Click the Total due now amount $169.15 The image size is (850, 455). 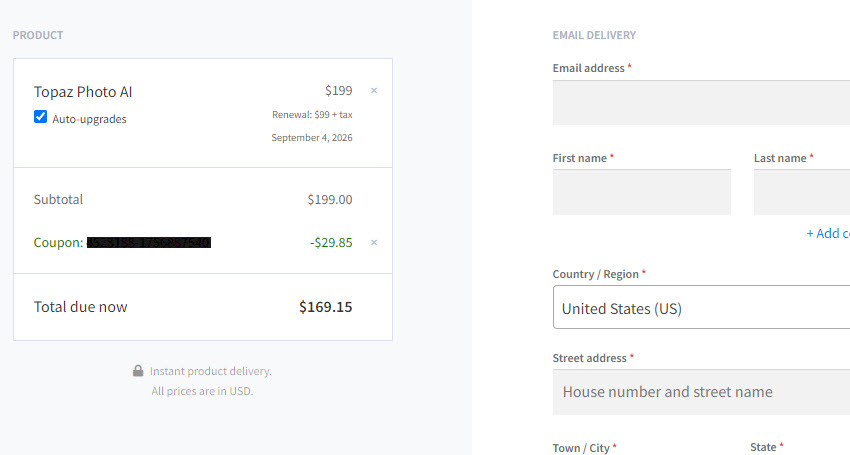(x=326, y=307)
